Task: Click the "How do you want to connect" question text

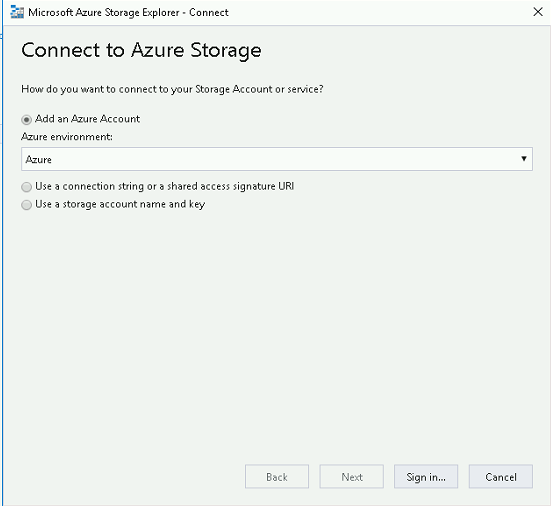Action: tap(172, 89)
